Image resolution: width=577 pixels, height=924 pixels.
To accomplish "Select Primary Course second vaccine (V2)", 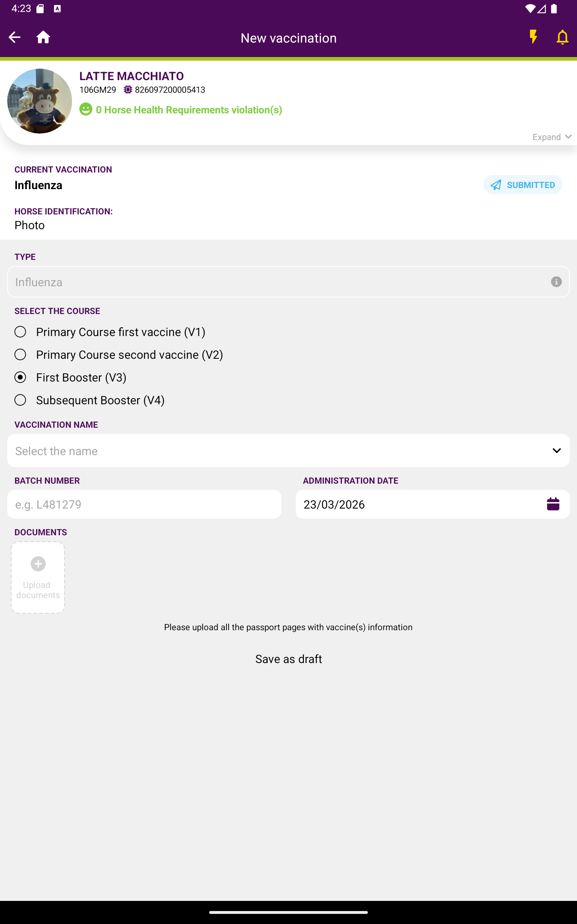I will tap(20, 355).
